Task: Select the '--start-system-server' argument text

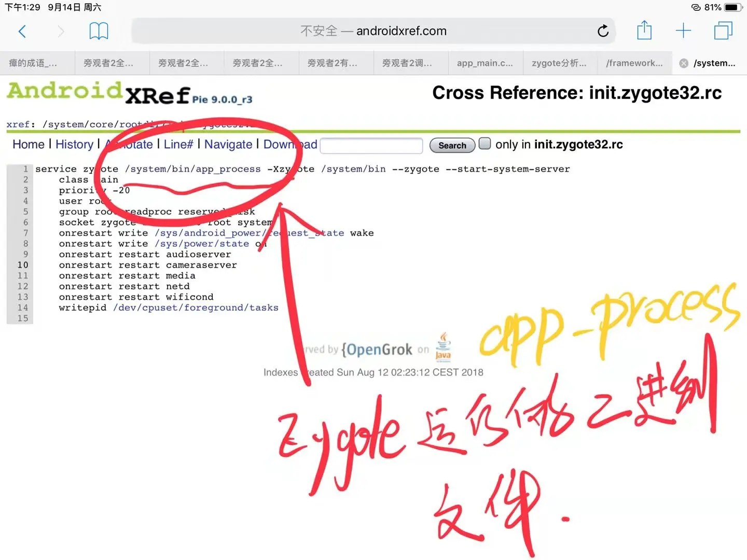Action: (x=507, y=169)
